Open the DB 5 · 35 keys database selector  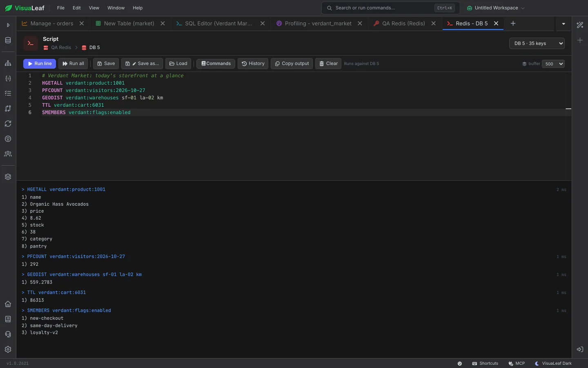pyautogui.click(x=537, y=43)
